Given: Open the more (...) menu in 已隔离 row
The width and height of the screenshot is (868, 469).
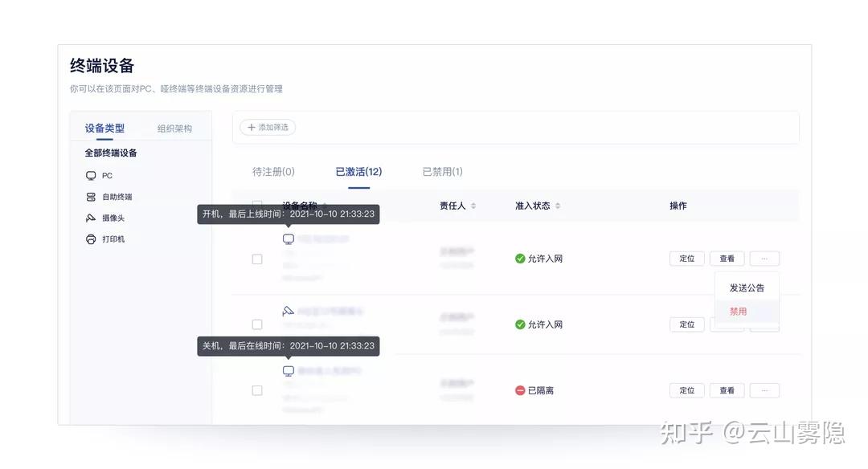Looking at the screenshot, I should tap(764, 390).
